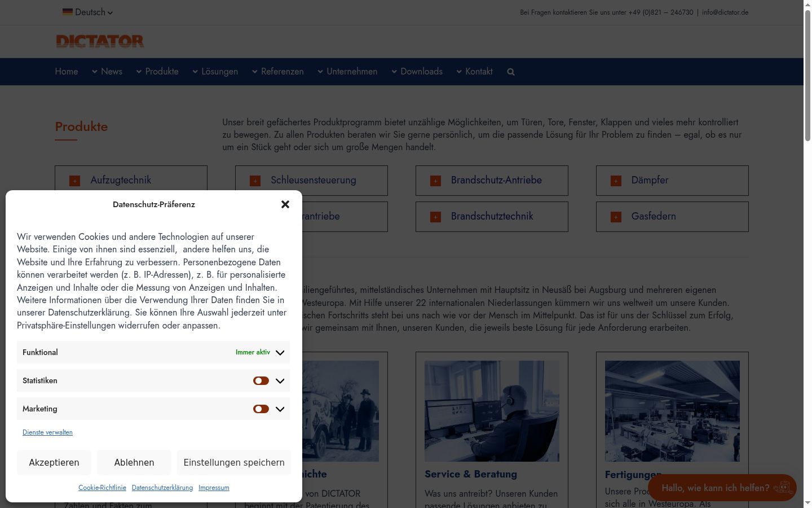Viewport: 812px width, 508px height.
Task: Click the Fertigungen factory photo
Action: [672, 411]
